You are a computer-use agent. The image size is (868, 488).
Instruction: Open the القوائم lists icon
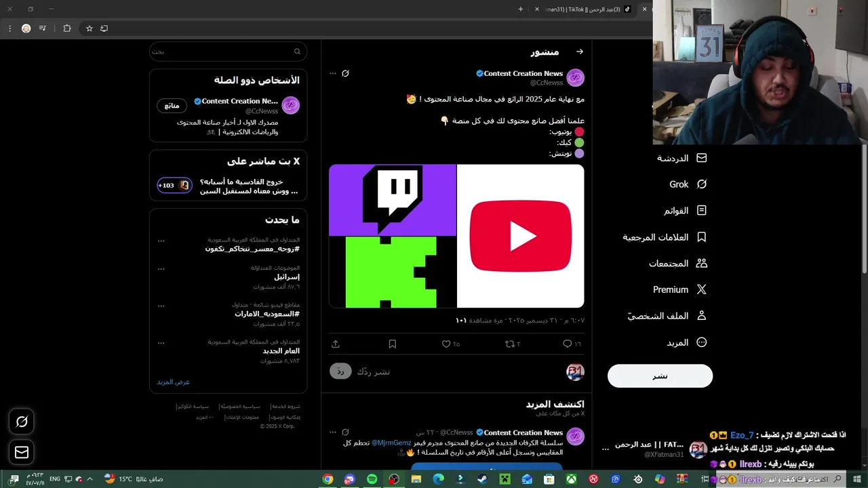coord(702,211)
